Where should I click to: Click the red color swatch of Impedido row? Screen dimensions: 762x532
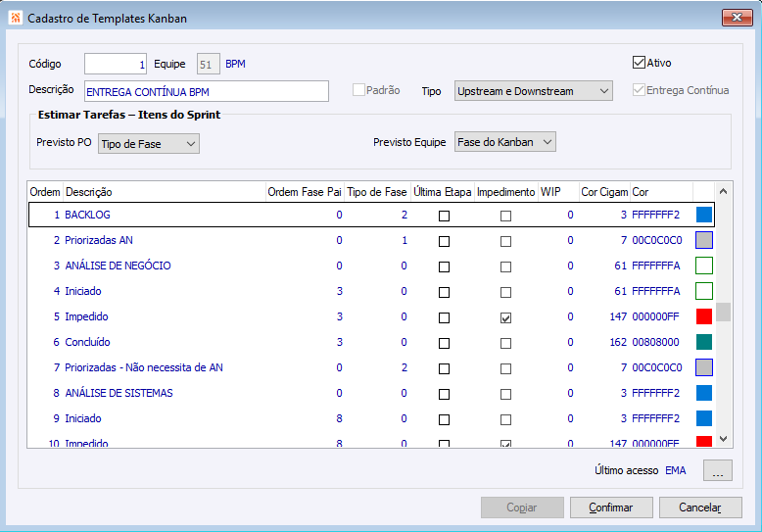click(703, 316)
